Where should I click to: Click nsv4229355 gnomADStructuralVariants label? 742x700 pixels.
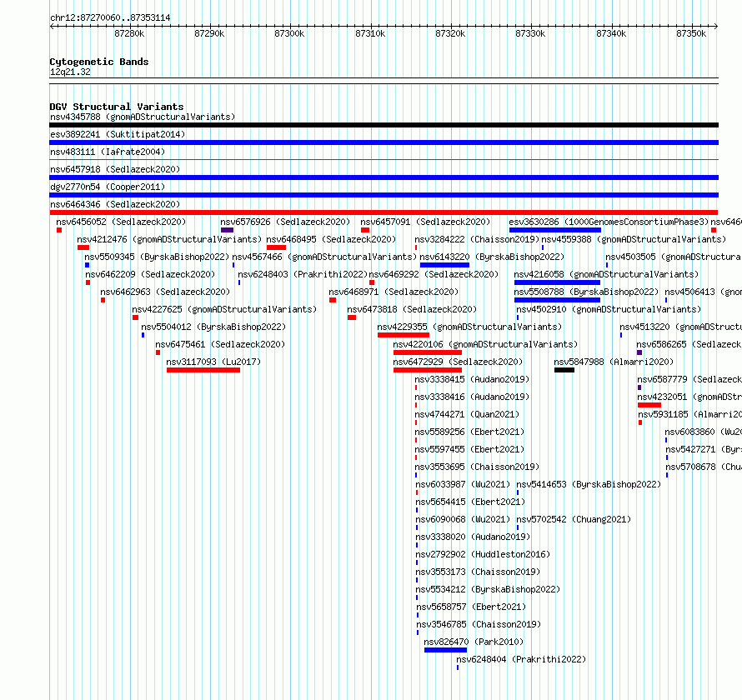click(x=469, y=327)
